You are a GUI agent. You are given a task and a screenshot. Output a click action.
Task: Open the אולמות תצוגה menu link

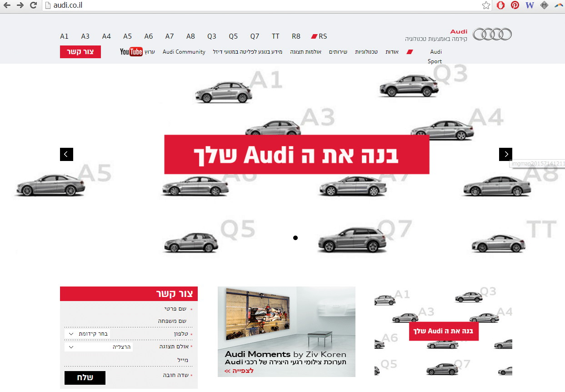[306, 52]
